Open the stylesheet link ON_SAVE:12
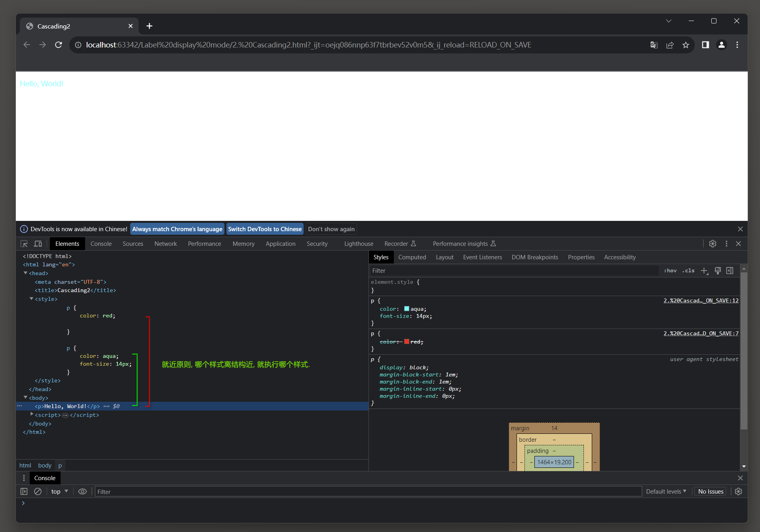The height and width of the screenshot is (532, 760). click(x=701, y=301)
